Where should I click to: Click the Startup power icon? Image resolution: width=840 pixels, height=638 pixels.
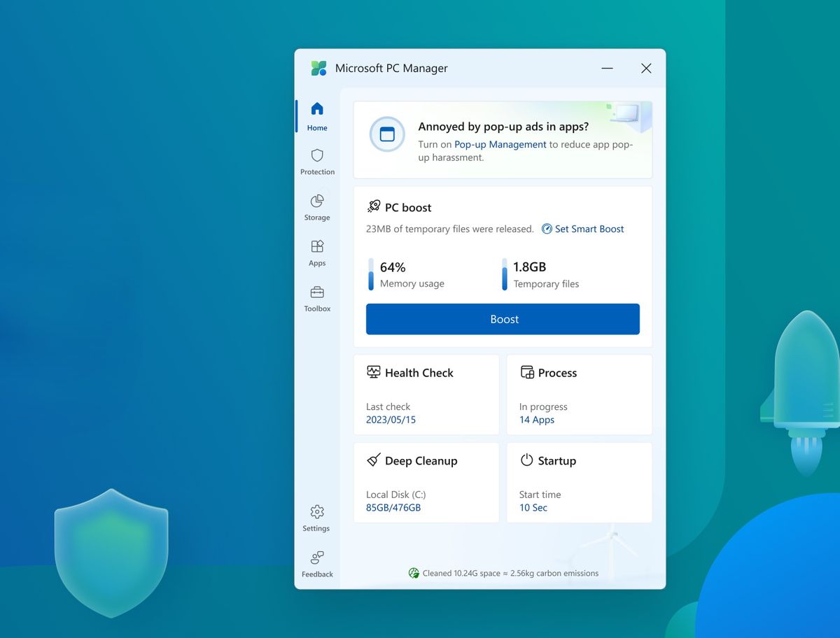click(526, 460)
